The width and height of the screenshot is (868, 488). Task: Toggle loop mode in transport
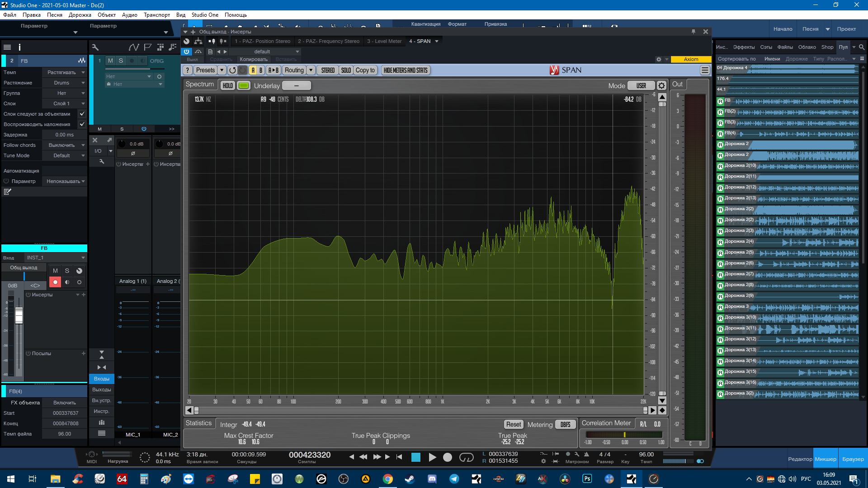pyautogui.click(x=466, y=457)
